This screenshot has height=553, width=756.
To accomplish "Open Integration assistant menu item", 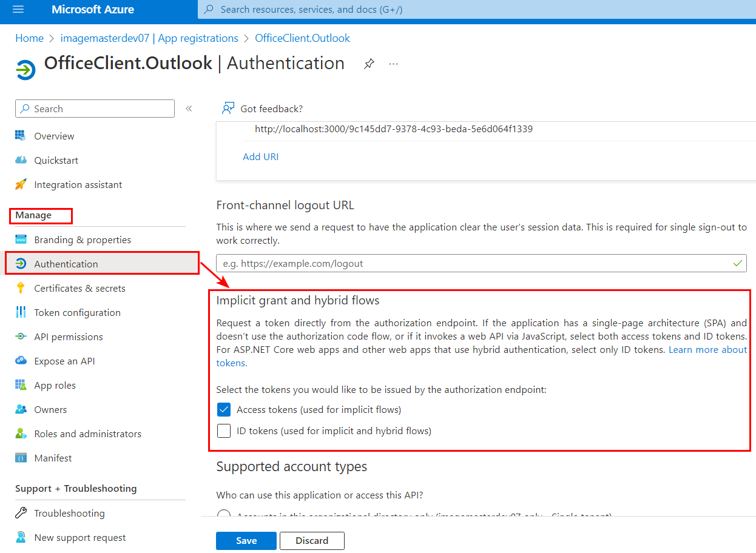I will point(78,184).
